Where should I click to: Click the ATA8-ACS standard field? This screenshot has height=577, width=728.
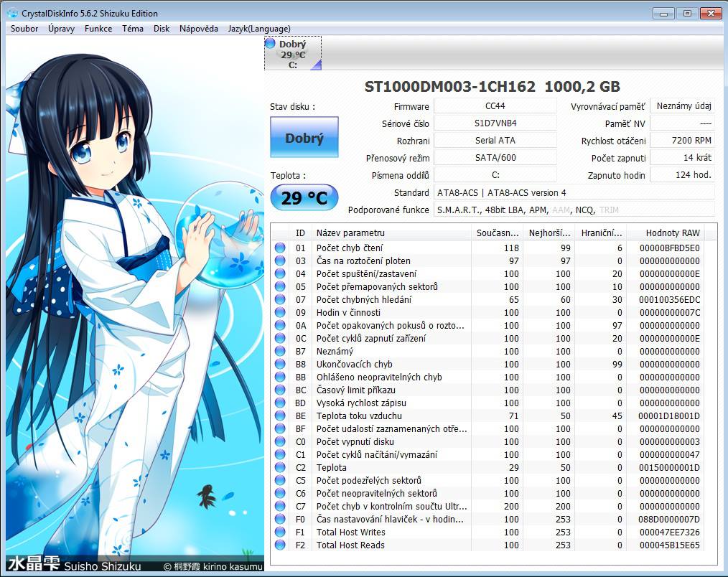coord(574,192)
